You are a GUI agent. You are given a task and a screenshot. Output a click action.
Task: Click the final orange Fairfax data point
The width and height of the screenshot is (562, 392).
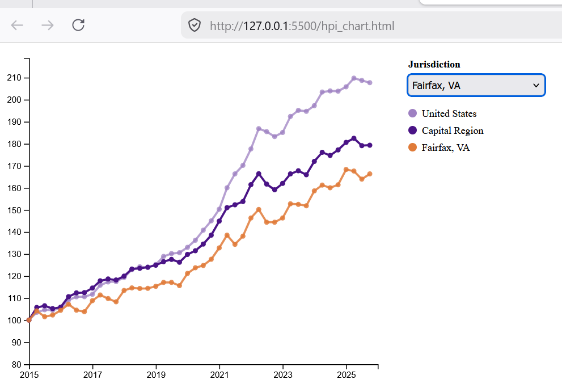[x=370, y=174]
